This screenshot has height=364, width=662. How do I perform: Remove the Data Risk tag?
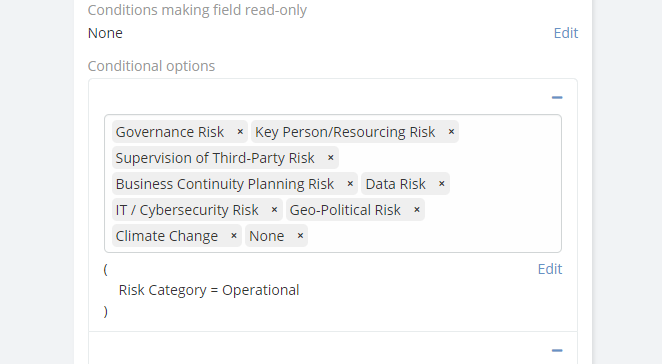[x=442, y=184]
